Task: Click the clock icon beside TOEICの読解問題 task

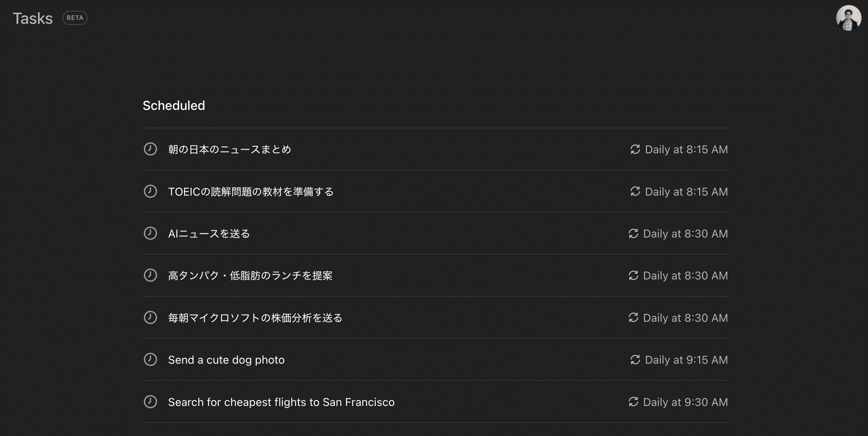Action: pyautogui.click(x=150, y=191)
